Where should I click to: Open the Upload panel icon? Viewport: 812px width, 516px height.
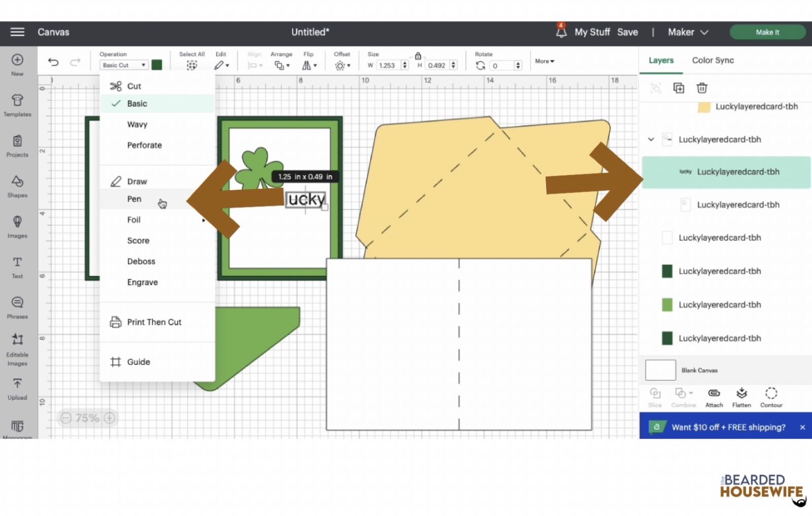17,388
